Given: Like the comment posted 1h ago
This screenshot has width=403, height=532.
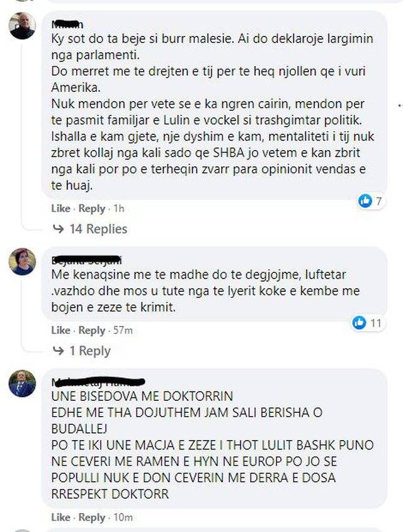Looking at the screenshot, I should [x=60, y=208].
